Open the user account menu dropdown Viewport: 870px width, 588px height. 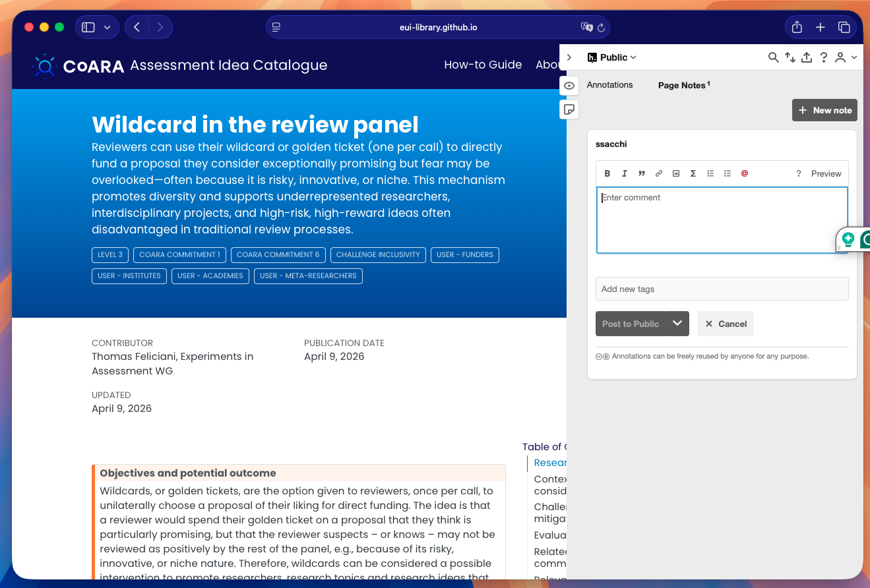click(x=845, y=57)
